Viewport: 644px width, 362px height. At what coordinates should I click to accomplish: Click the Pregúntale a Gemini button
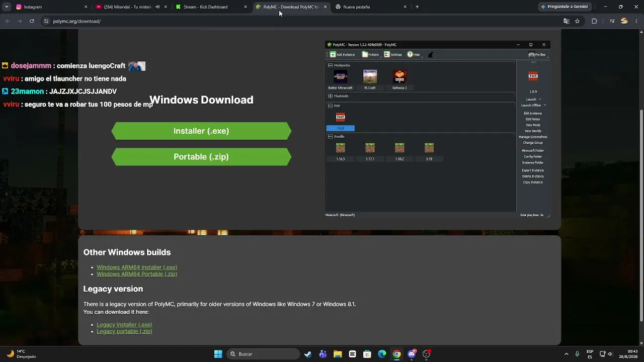coord(564,7)
